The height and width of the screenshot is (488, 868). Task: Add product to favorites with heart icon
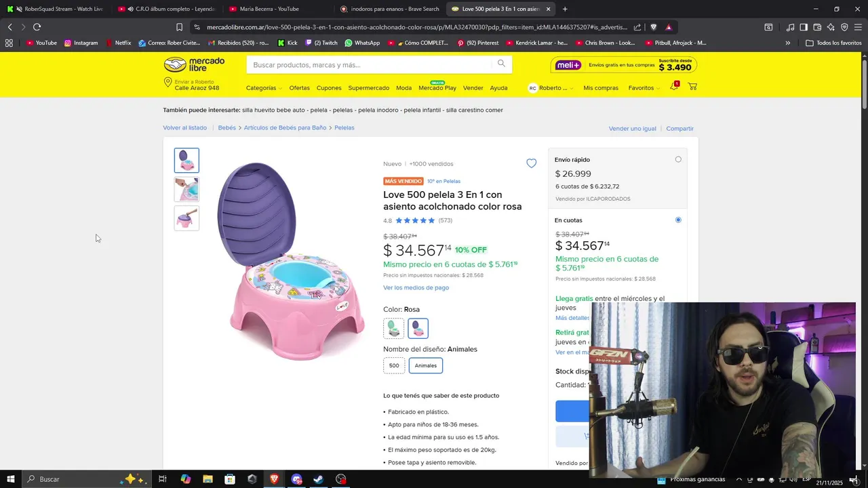click(531, 163)
